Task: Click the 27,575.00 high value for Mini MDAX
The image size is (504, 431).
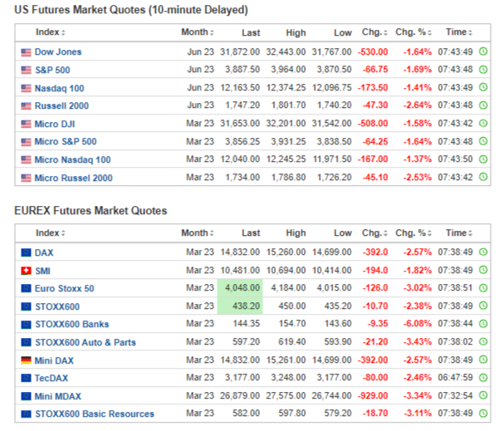Action: (286, 395)
